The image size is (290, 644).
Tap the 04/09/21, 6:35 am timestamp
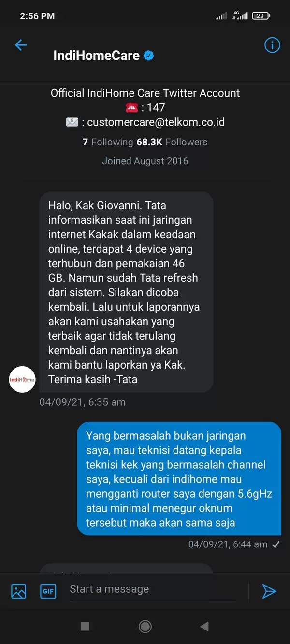pos(83,402)
